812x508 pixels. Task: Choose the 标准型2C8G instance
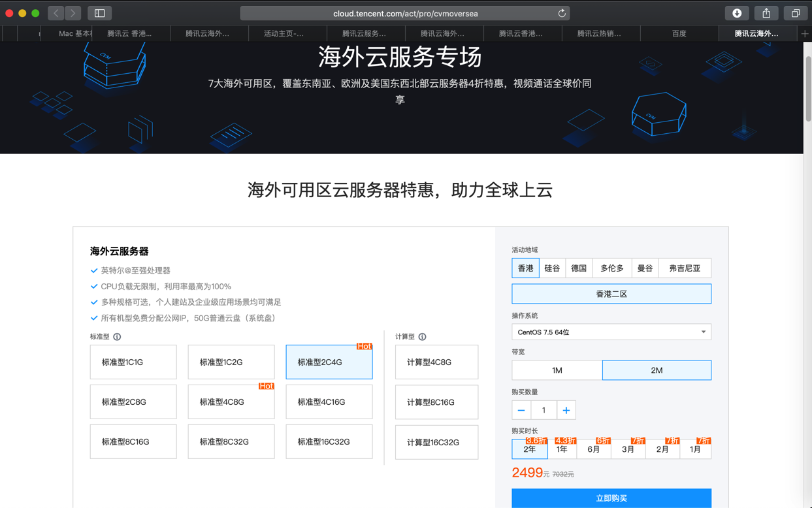(x=133, y=402)
